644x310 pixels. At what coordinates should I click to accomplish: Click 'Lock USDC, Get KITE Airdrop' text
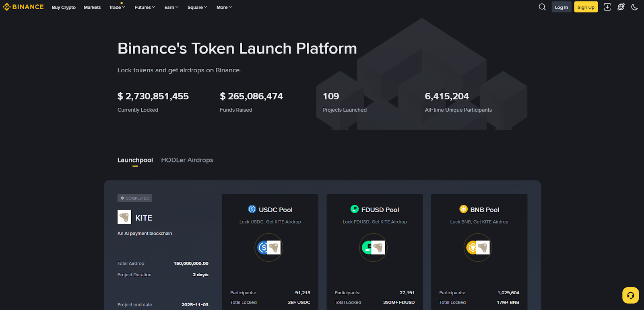[x=270, y=222]
